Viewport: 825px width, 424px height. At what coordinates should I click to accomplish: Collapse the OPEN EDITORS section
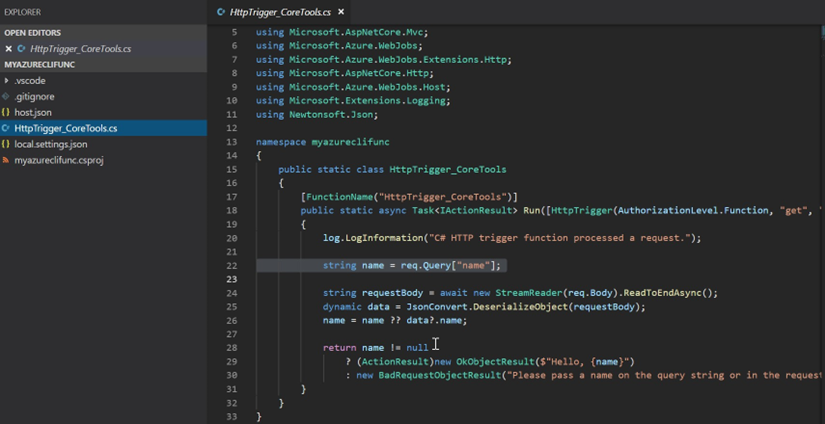click(x=32, y=32)
